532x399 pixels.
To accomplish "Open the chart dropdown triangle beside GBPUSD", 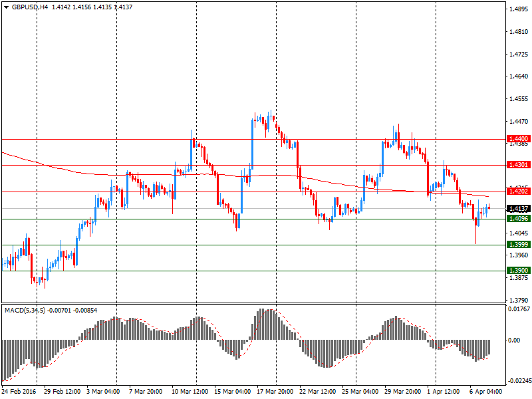I will 6,7.
